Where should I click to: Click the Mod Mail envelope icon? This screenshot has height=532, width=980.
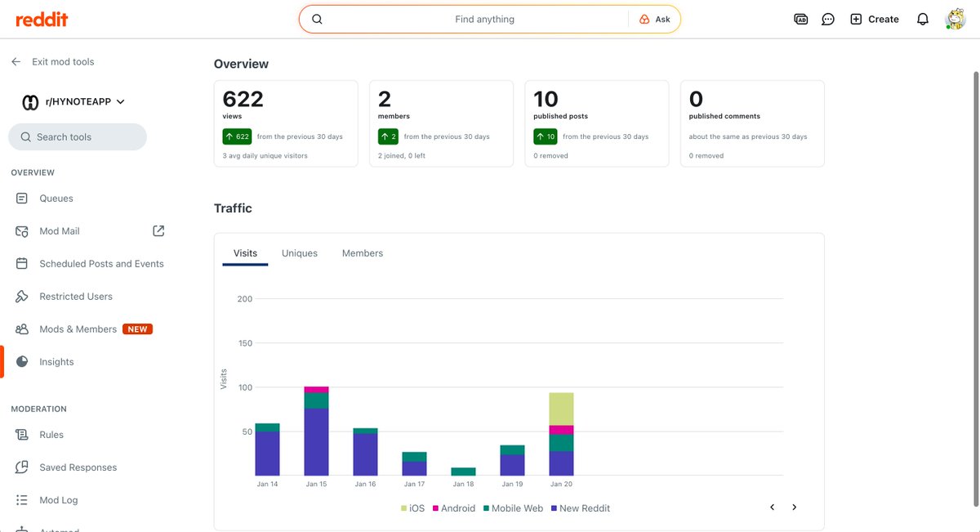coord(22,231)
